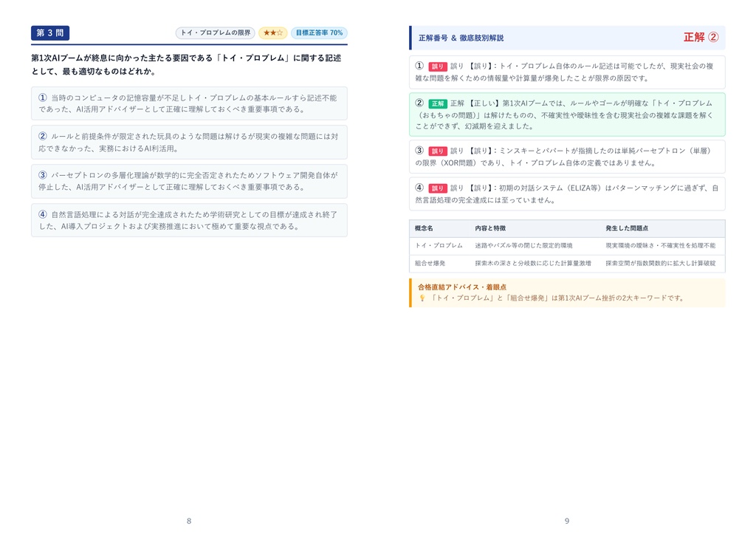
Task: Click explanation ① text about 情報量や計算量
Action: [567, 72]
